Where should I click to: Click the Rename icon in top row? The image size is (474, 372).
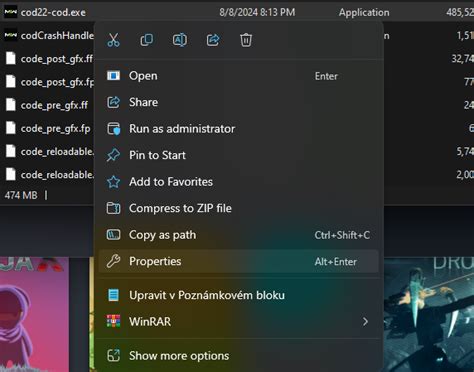pyautogui.click(x=180, y=40)
